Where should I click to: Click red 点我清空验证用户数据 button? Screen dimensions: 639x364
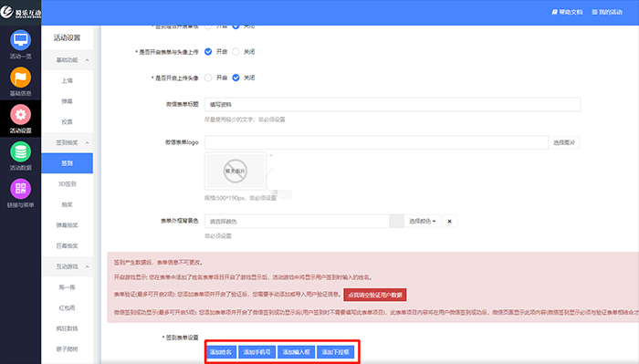pyautogui.click(x=375, y=295)
